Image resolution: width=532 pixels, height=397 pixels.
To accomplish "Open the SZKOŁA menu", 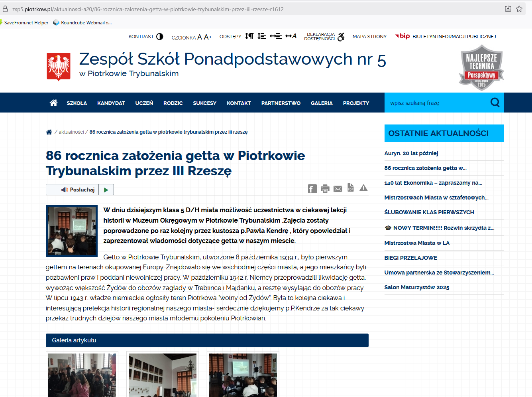I will [77, 103].
